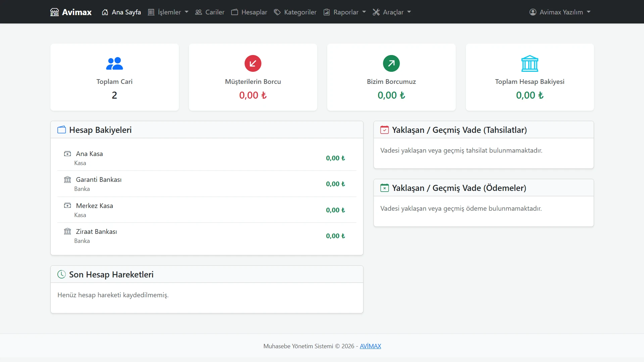Click the Ziraat Bankası account name
Viewport: 644px width, 362px height.
click(97, 231)
